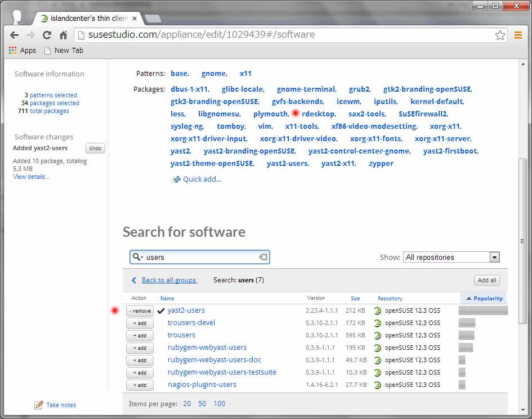Click the page scrollbar down arrow
This screenshot has width=532, height=419.
523,409
